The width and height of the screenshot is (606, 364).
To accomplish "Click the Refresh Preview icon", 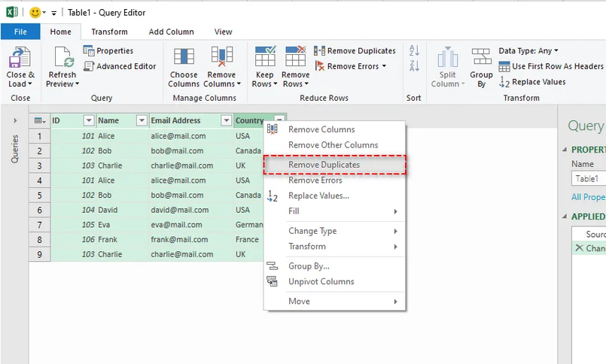I will (63, 56).
